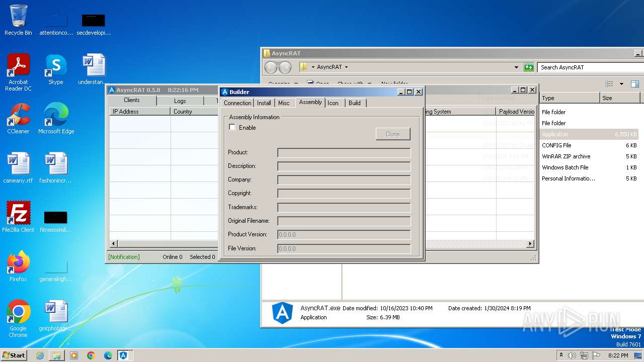Screen dimensions: 644x362
Task: Select the Assembly tab in Builder
Action: 310,102
